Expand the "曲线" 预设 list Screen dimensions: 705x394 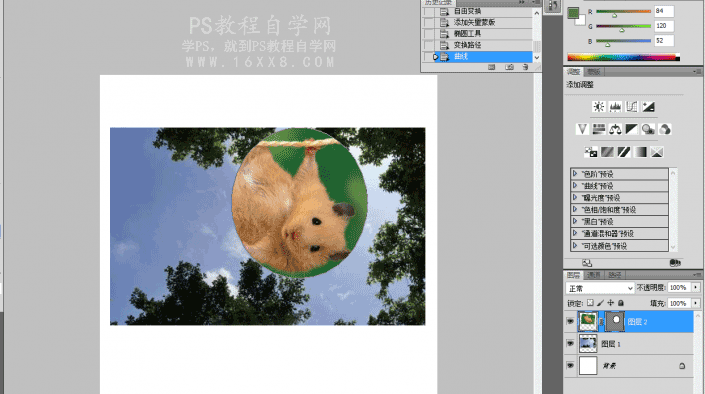pyautogui.click(x=575, y=185)
